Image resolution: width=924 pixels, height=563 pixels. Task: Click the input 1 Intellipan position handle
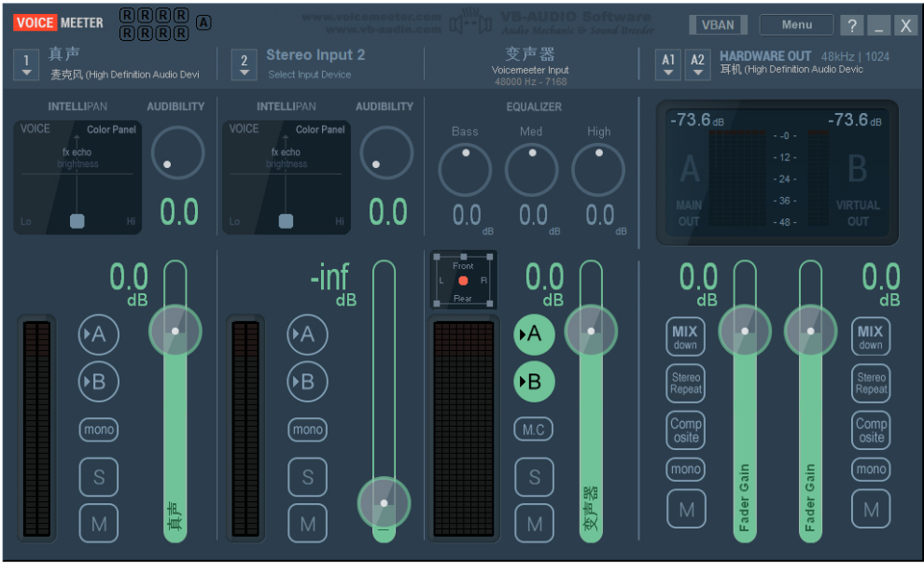(x=77, y=221)
